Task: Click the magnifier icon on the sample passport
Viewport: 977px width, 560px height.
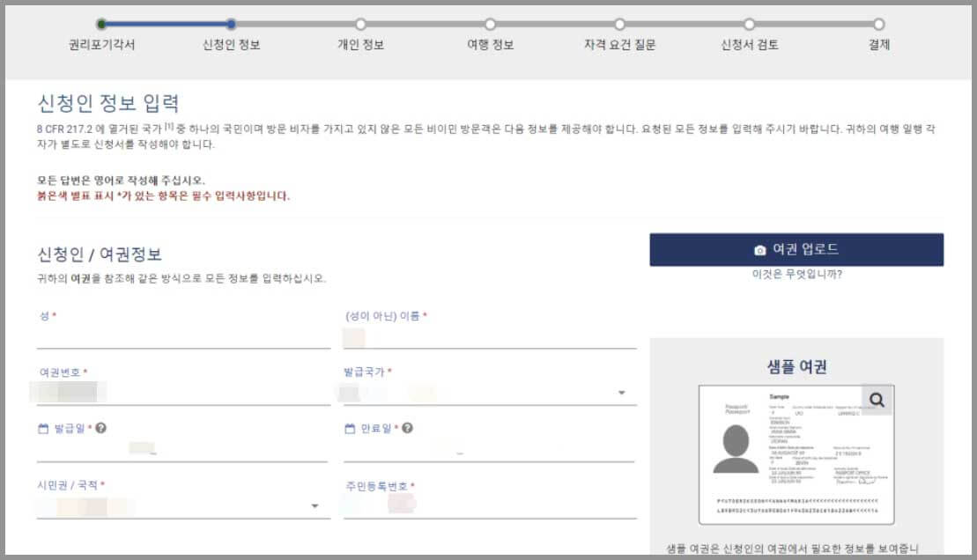Action: point(877,397)
